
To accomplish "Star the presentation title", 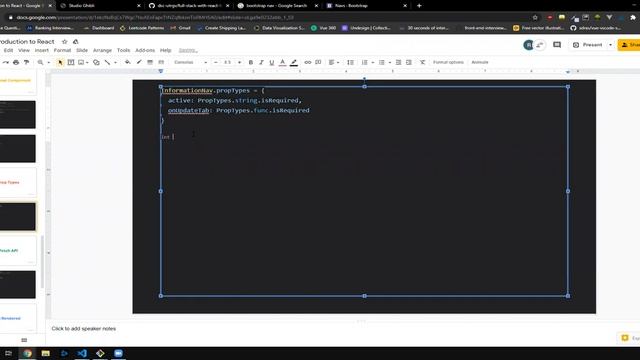I will [64, 42].
